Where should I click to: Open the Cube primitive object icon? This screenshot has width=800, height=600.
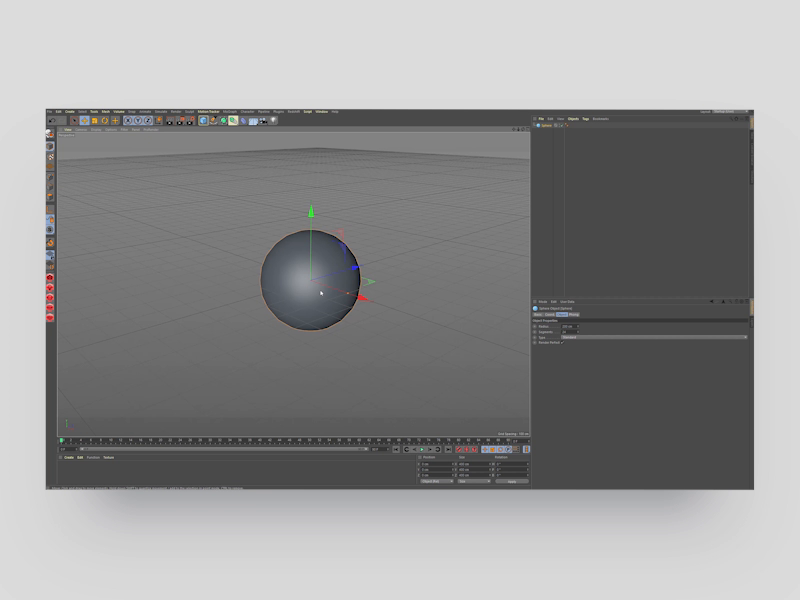[x=203, y=121]
